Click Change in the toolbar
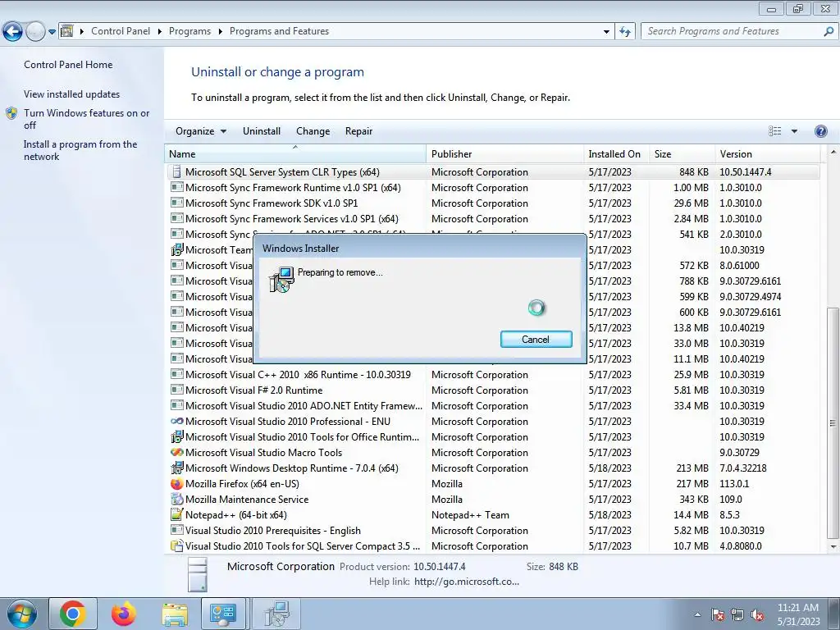The height and width of the screenshot is (630, 840). [313, 131]
